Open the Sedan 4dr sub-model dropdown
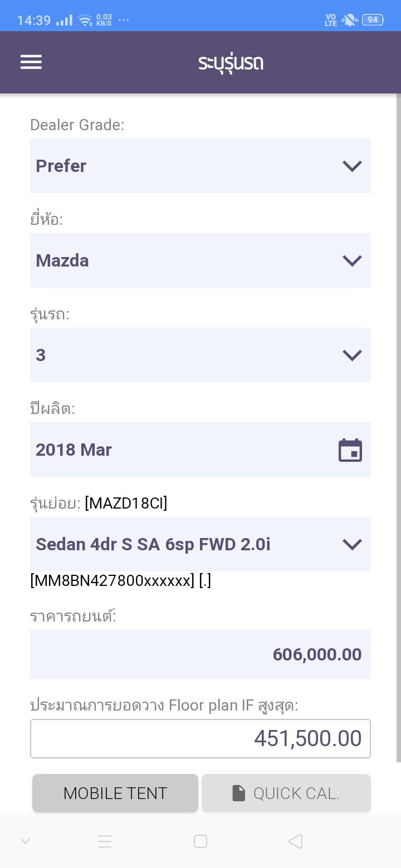This screenshot has height=868, width=401. click(200, 544)
